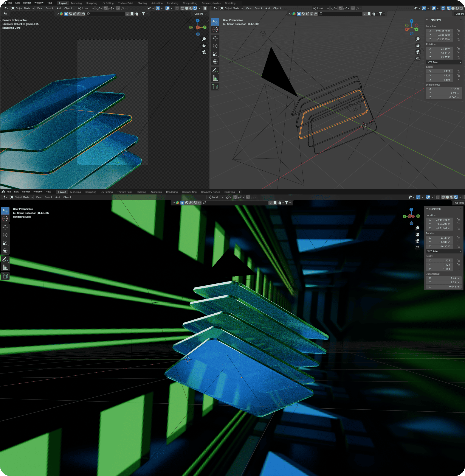
Task: Select the Move tool in upper-right viewport toolbar
Action: (215, 38)
